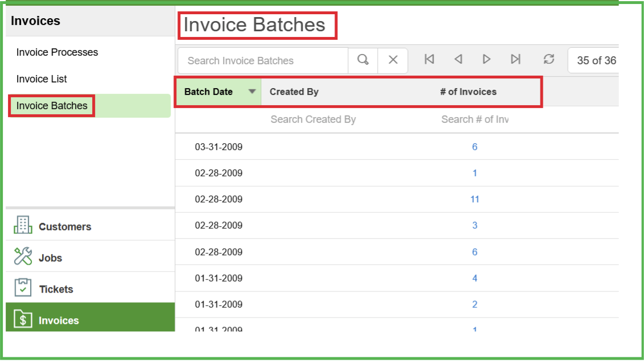The height and width of the screenshot is (362, 644).
Task: Sort by Created By column
Action: pos(294,91)
